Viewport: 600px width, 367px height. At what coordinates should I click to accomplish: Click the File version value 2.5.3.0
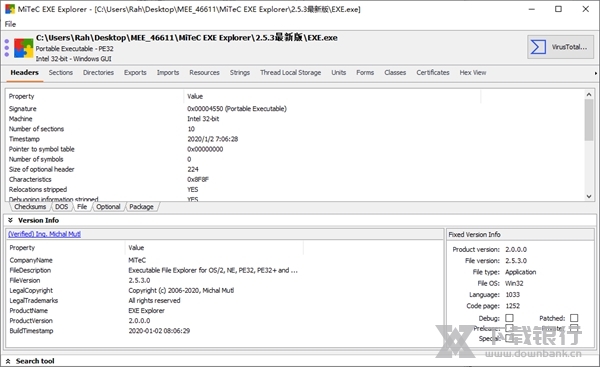(x=516, y=261)
